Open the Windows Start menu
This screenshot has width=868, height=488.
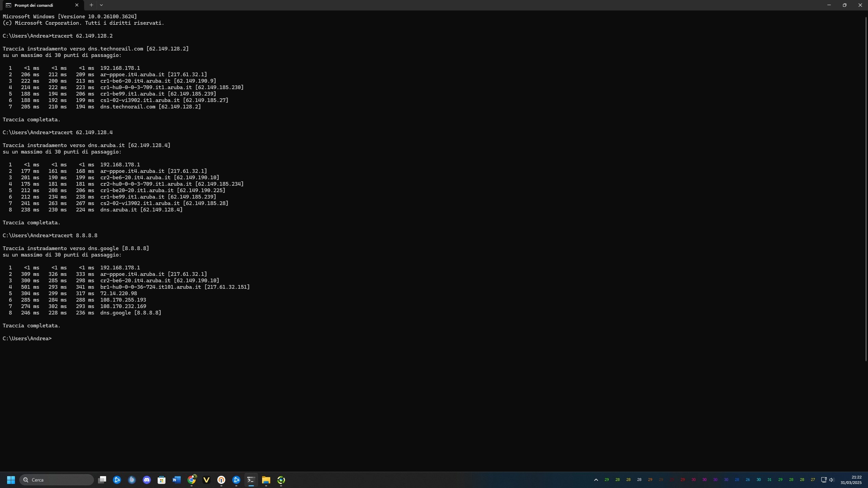(11, 480)
